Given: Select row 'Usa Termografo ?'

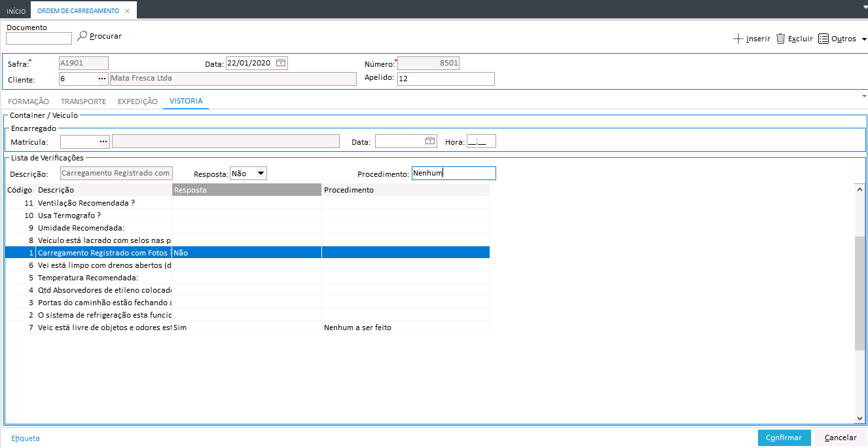Looking at the screenshot, I should click(69, 215).
